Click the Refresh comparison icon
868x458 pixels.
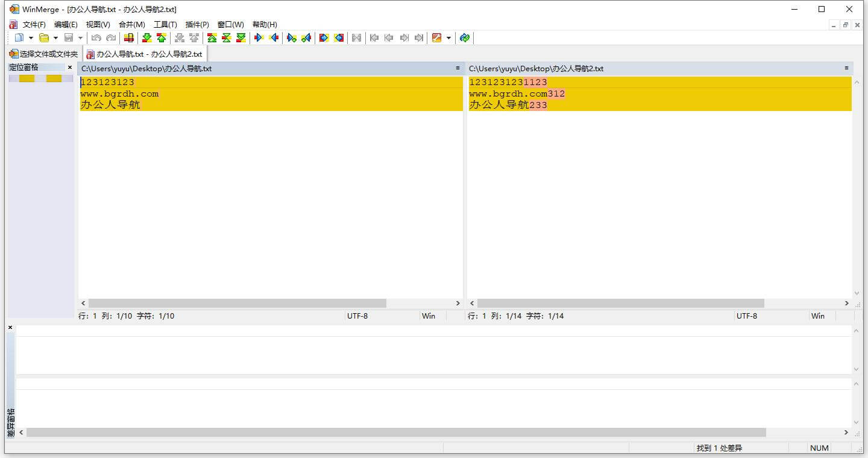click(x=464, y=38)
